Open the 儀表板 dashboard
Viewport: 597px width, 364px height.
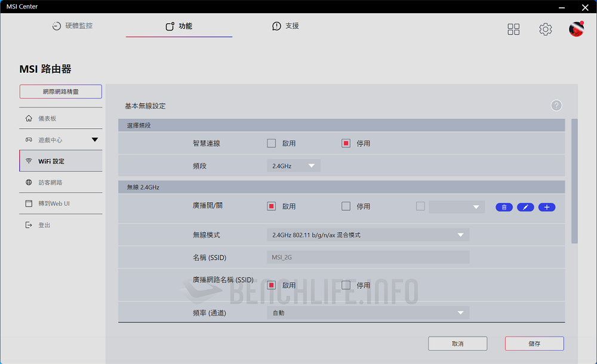(60, 118)
